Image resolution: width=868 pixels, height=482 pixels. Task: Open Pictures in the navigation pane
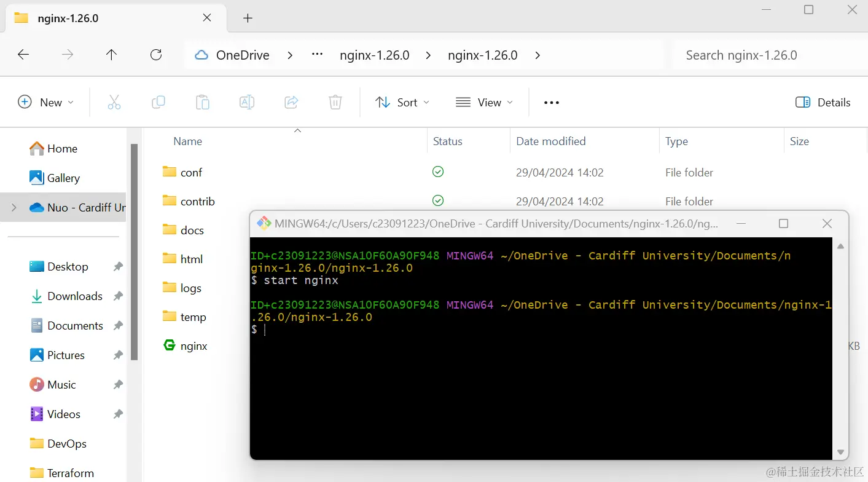coord(57,355)
